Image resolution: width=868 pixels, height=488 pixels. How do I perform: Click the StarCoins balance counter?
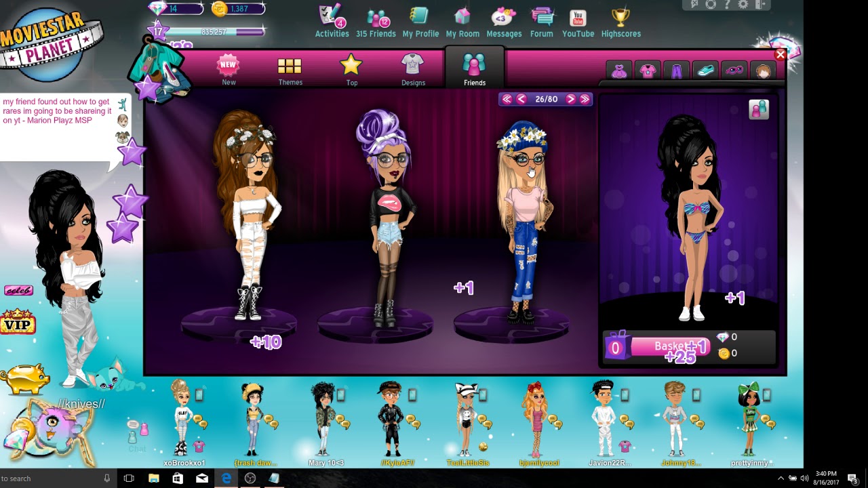[x=238, y=9]
